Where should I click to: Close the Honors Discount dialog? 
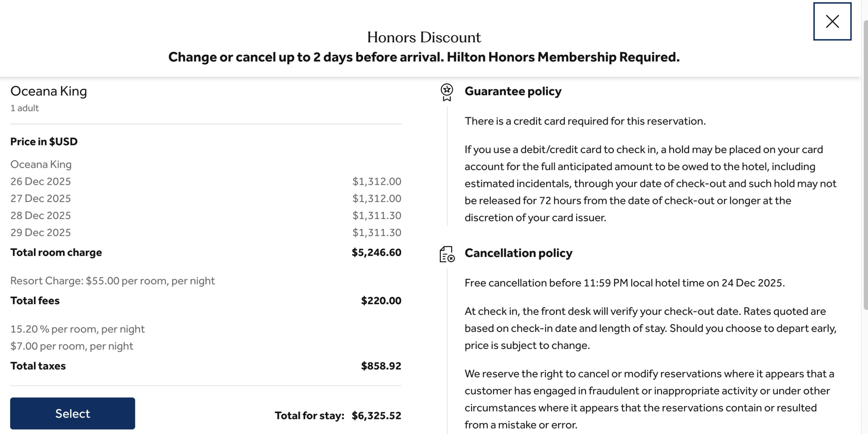coord(832,22)
